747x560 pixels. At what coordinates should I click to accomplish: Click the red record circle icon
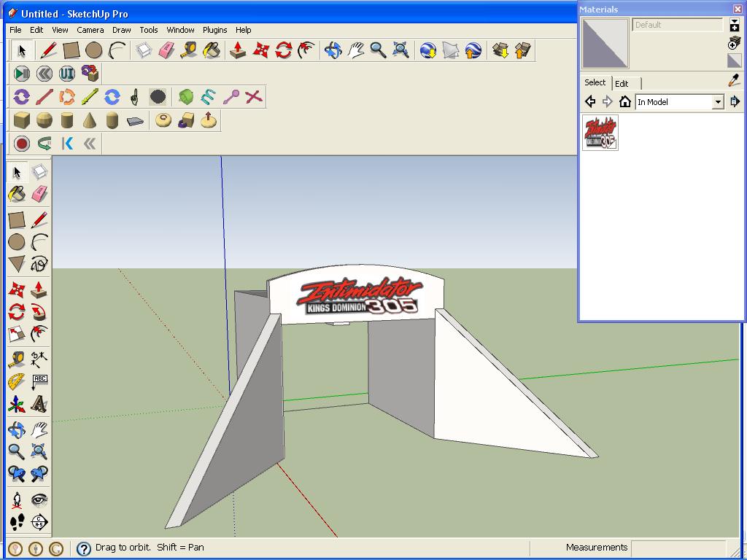(x=21, y=144)
